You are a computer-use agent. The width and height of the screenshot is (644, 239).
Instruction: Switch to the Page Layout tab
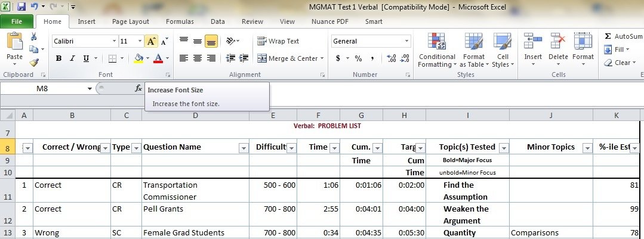[x=130, y=21]
